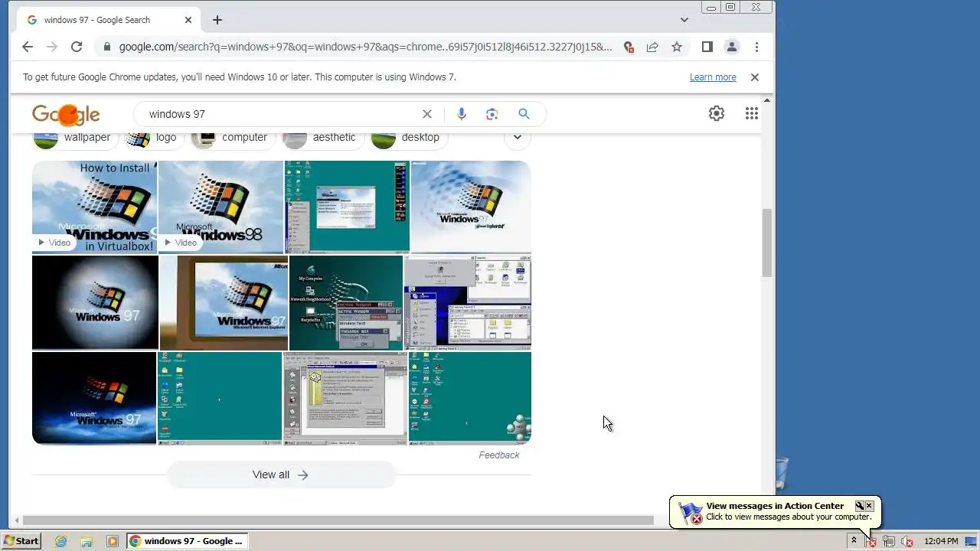The width and height of the screenshot is (980, 551).
Task: Toggle the Chrome side panel icon
Action: (x=707, y=47)
